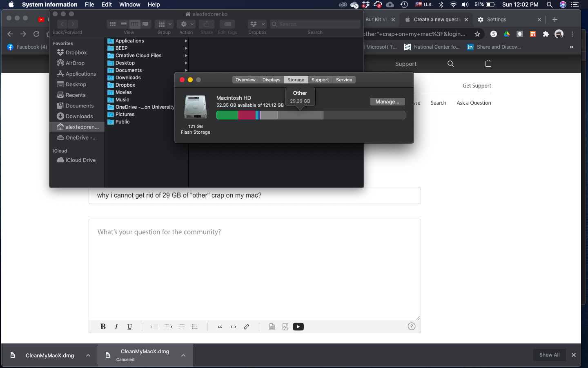
Task: Show more Chrome bookmarks chevron
Action: tap(572, 47)
